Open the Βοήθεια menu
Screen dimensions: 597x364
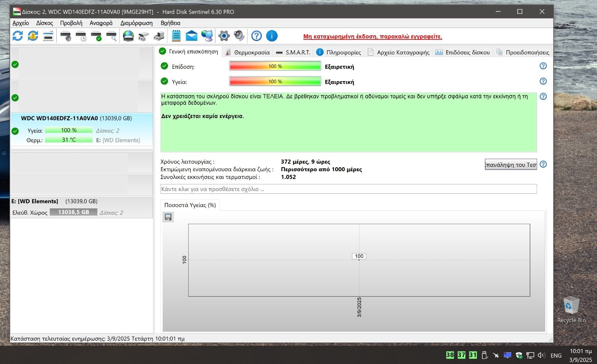[x=170, y=23]
